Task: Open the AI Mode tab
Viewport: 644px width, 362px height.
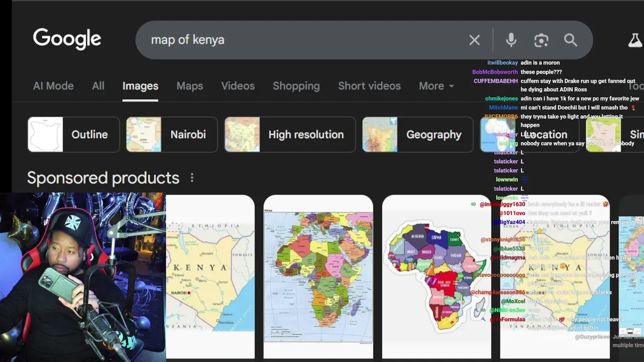Action: (x=53, y=86)
